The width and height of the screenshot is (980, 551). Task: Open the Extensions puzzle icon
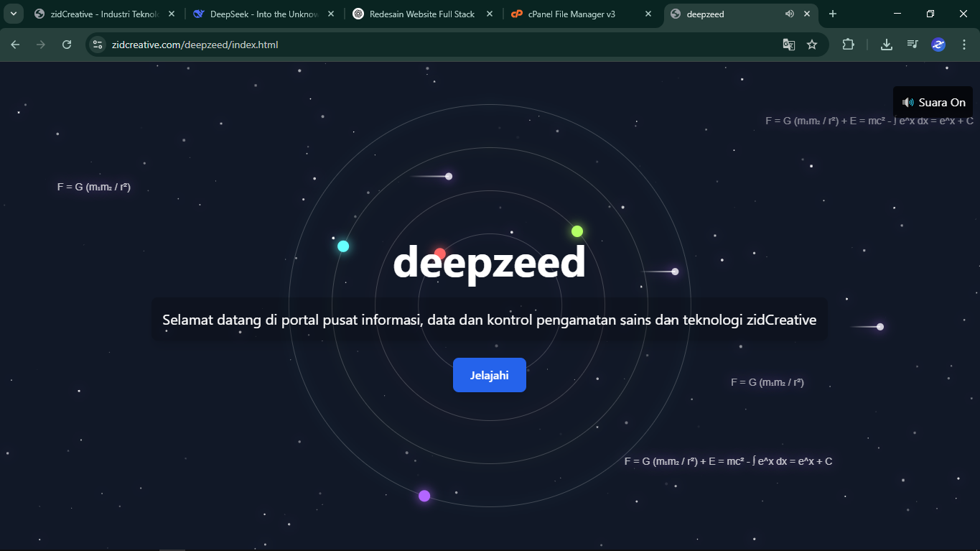point(848,45)
